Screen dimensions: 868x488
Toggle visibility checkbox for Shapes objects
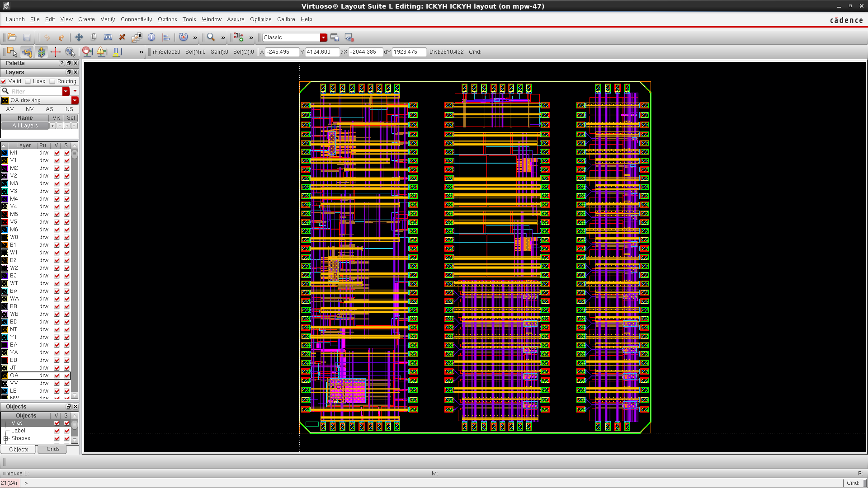click(x=57, y=438)
